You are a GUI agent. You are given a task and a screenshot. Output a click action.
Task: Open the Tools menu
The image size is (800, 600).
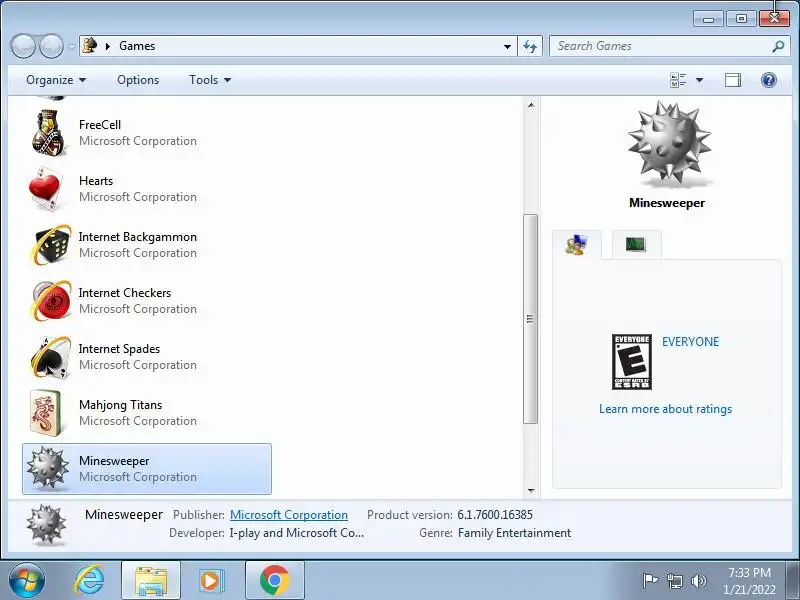[210, 80]
